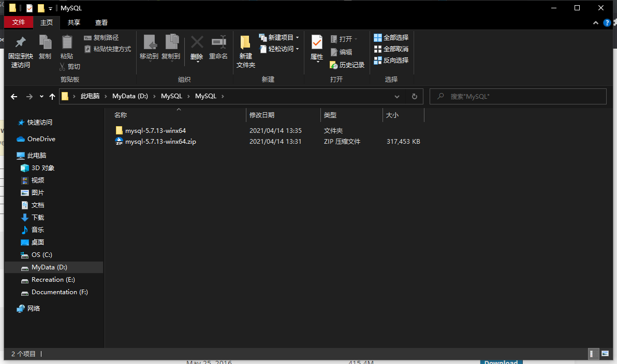Click Open (打开) in ribbon
The width and height of the screenshot is (617, 364).
click(x=344, y=39)
